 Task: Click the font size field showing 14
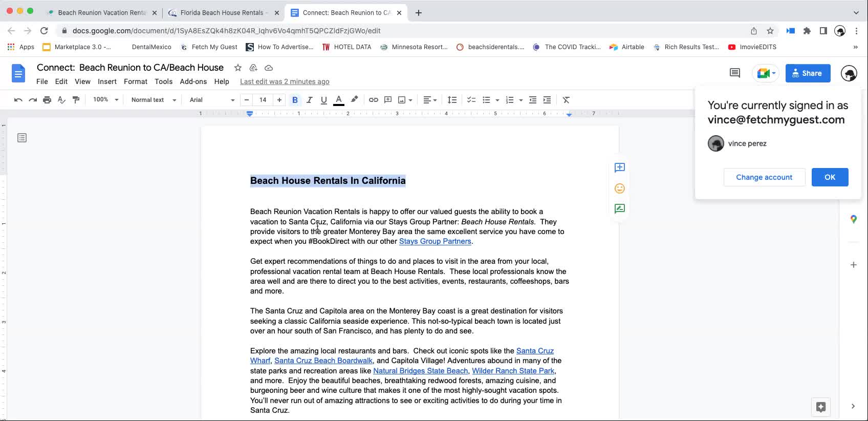(263, 100)
